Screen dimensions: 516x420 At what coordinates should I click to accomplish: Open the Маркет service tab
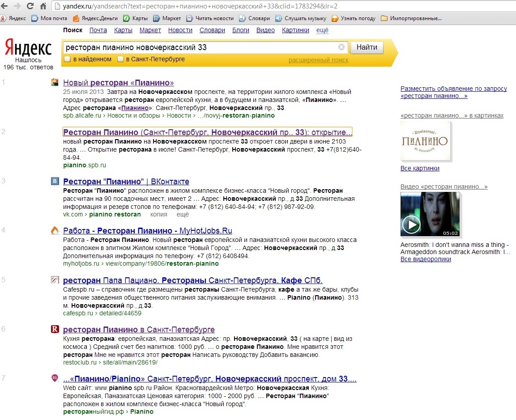coord(150,30)
